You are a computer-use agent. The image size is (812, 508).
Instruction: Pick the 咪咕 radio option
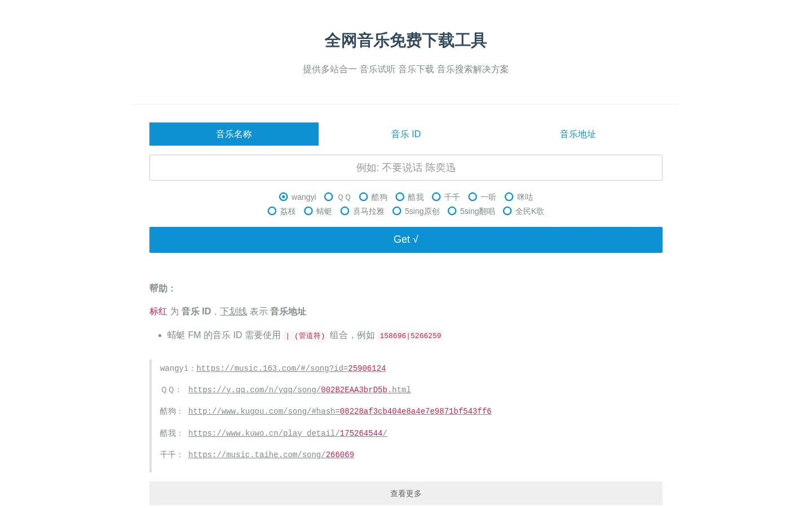pyautogui.click(x=509, y=197)
